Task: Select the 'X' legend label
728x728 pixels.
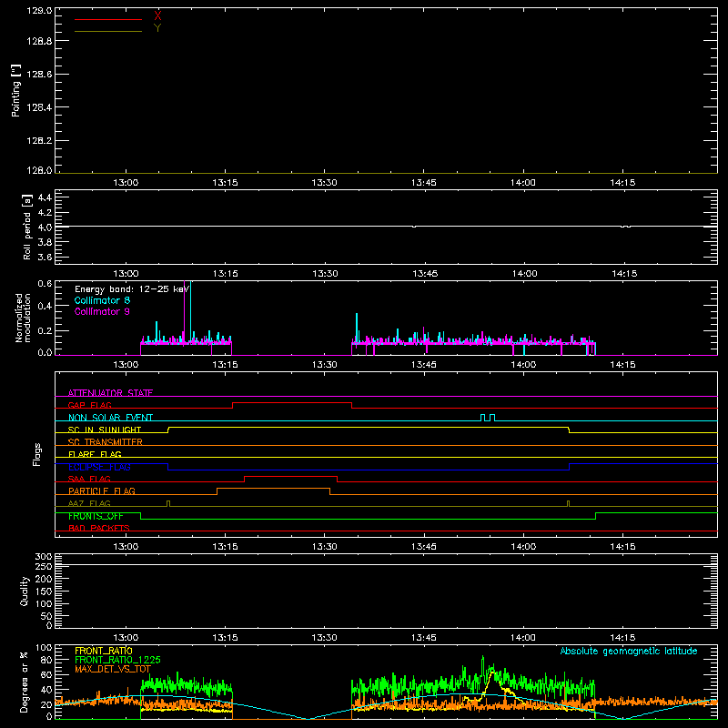Action: [157, 16]
